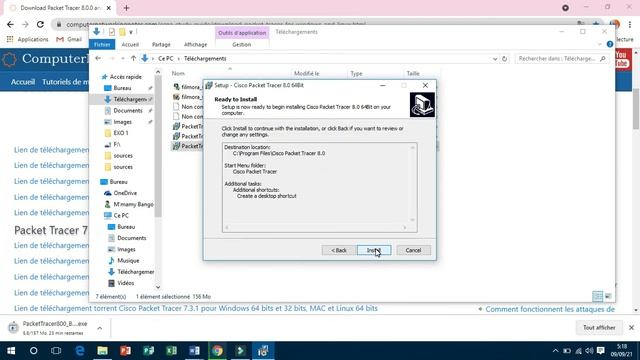
Task: Select Musique under Ce PC
Action: pos(128,260)
